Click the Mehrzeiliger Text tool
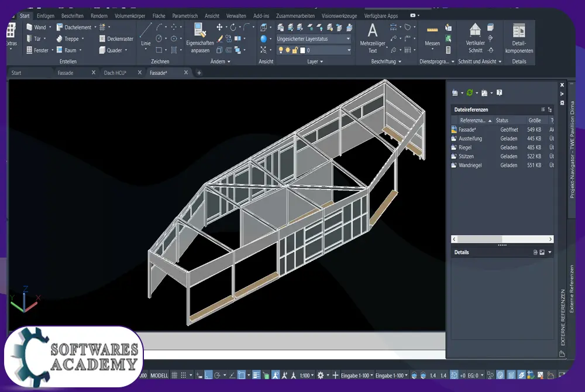This screenshot has width=585, height=392. pos(372,38)
